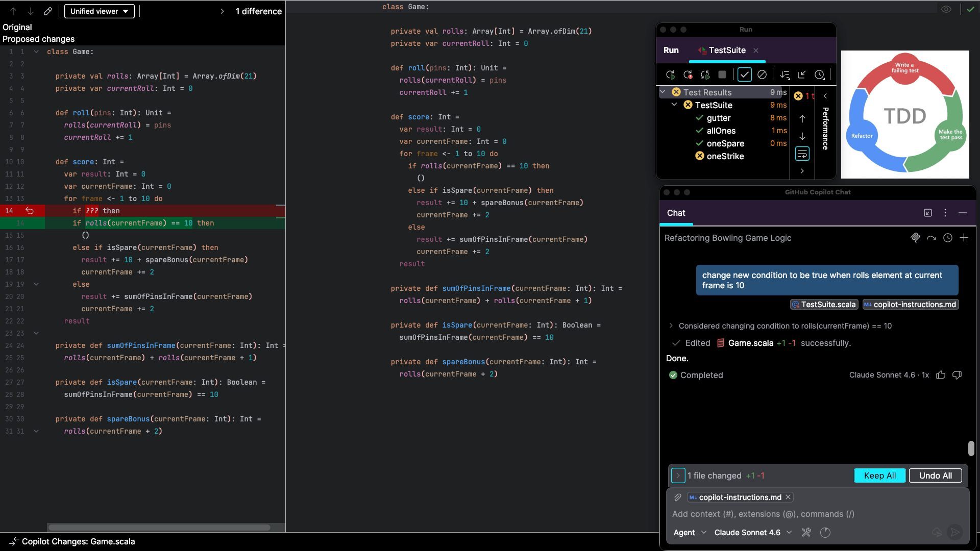Click the Copilot chat vertical scrollbar thumb

pos(971,448)
